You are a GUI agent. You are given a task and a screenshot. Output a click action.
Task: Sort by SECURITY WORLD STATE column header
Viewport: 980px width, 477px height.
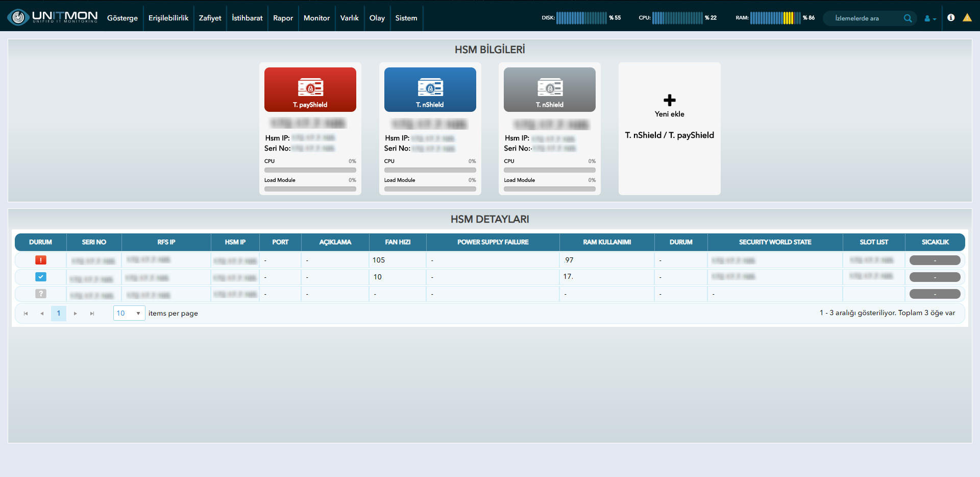point(775,242)
